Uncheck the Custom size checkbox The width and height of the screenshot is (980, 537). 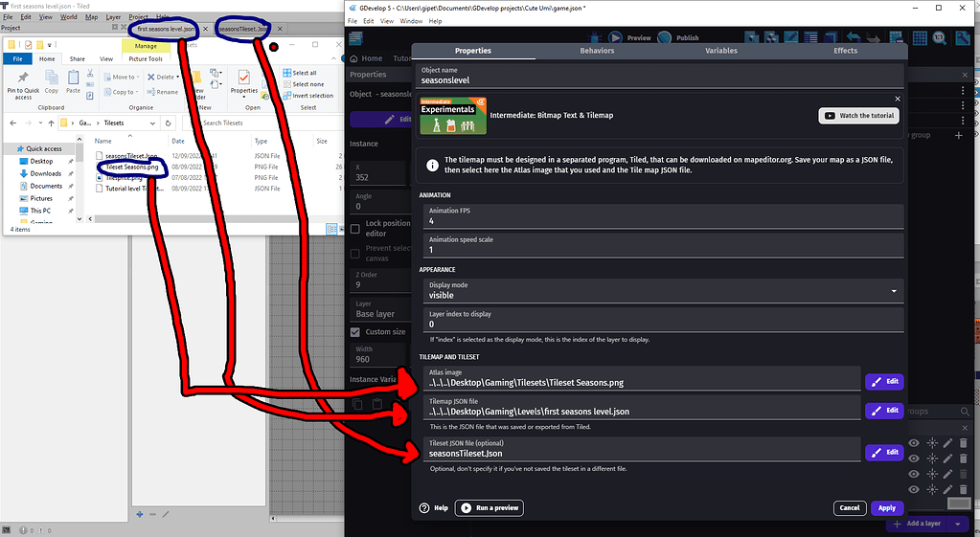[355, 332]
